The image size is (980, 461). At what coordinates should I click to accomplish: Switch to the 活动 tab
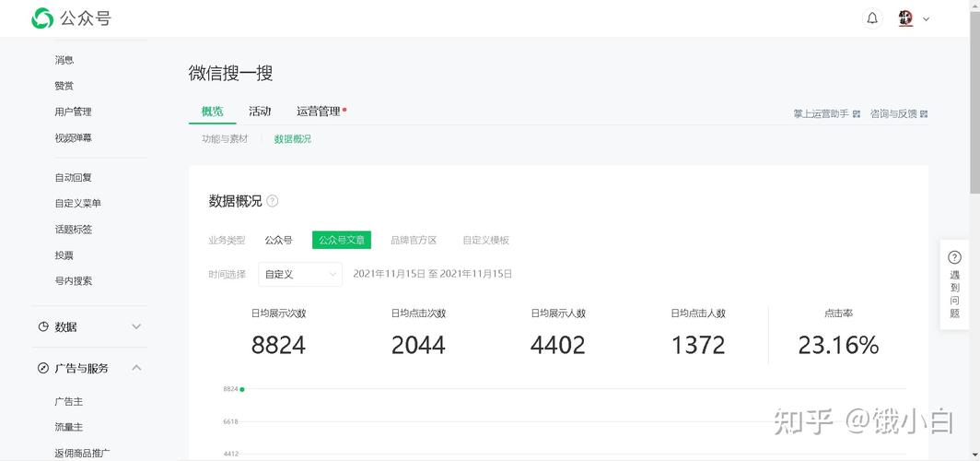(x=260, y=112)
